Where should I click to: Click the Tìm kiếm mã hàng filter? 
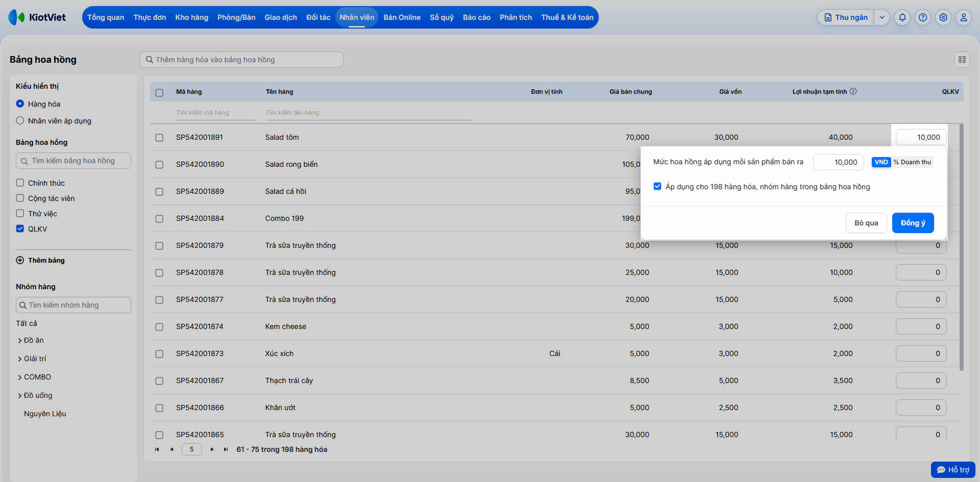coord(215,113)
